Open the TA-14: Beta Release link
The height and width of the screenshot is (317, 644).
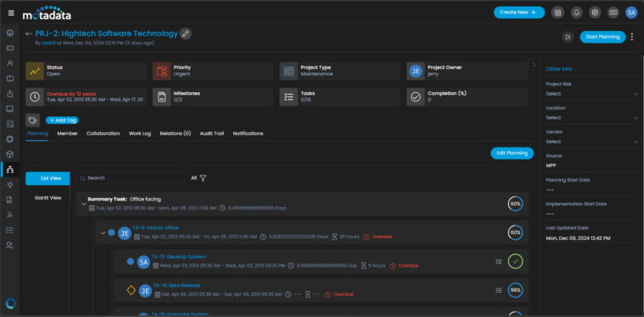[177, 285]
